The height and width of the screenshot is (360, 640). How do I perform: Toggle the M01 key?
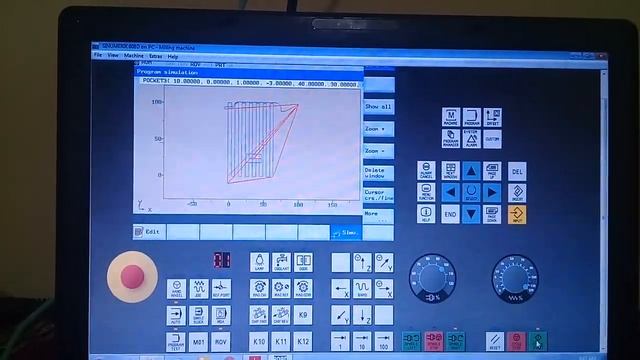pos(198,341)
